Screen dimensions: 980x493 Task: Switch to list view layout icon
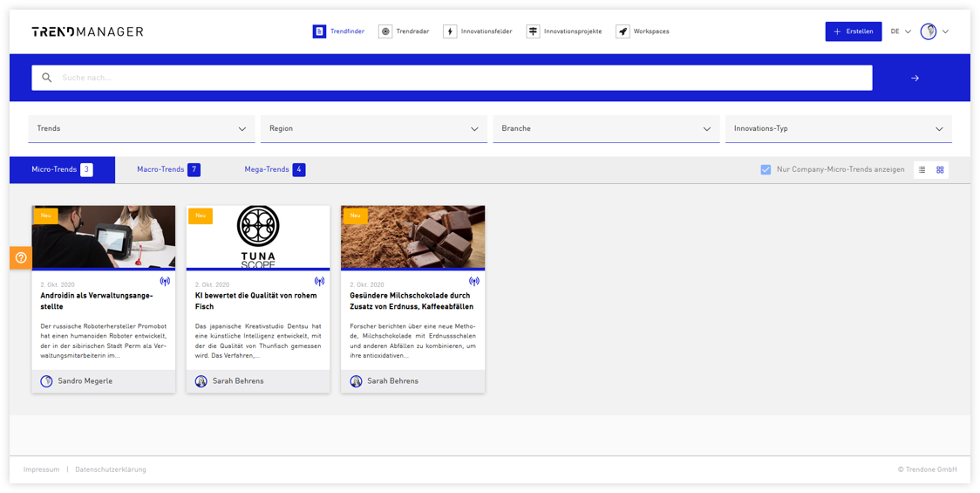pos(922,169)
